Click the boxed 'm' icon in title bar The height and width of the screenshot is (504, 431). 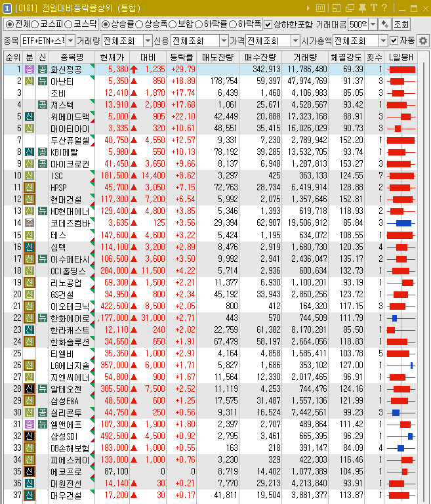pyautogui.click(x=320, y=8)
